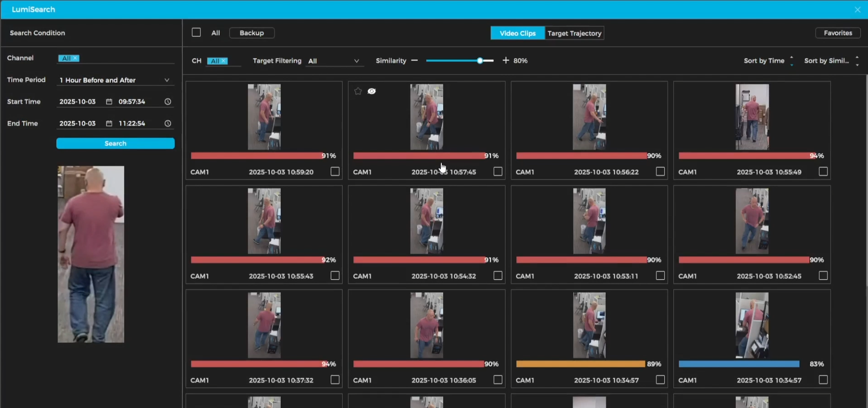This screenshot has width=868, height=408.
Task: Tick checkbox for 10:59:20 clip
Action: [x=335, y=171]
